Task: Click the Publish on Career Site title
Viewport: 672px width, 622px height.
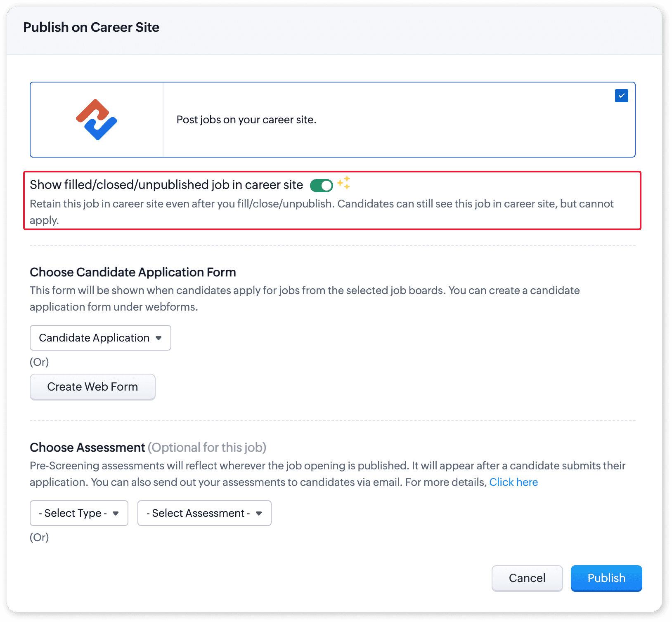Action: pos(91,27)
